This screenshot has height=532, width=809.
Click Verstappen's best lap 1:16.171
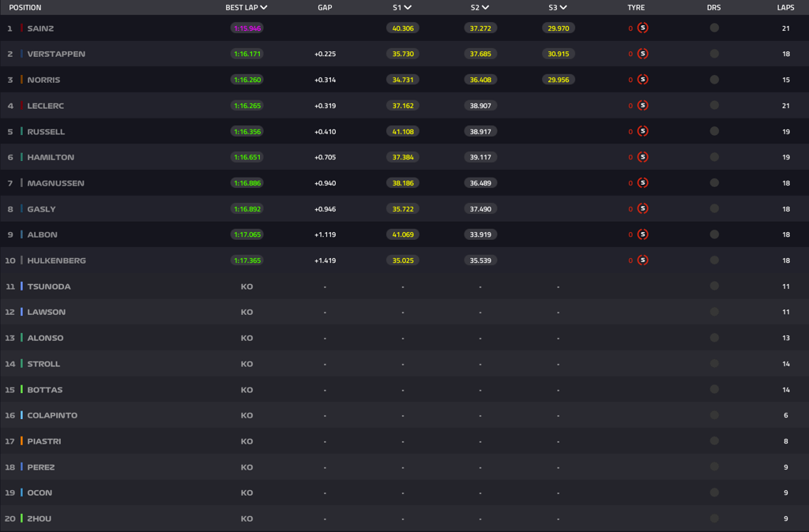pos(247,54)
